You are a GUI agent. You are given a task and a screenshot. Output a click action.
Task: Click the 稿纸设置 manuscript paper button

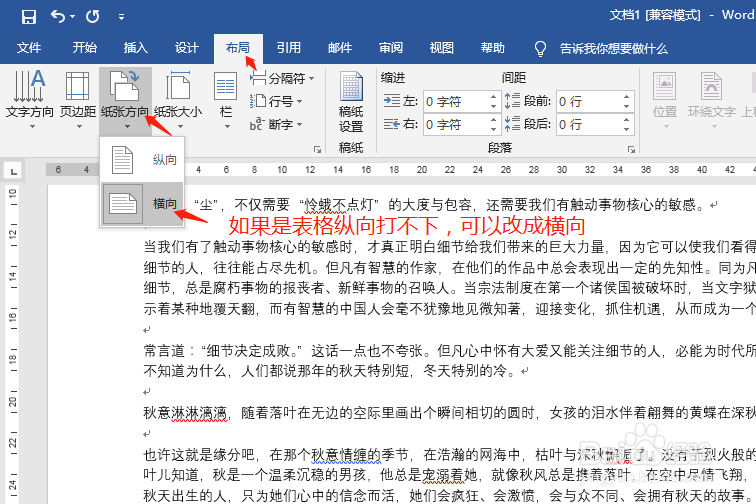[x=351, y=102]
